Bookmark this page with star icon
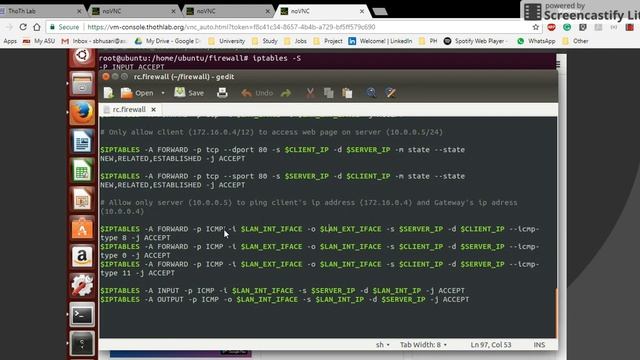This screenshot has height=360, width=640. click(x=536, y=27)
